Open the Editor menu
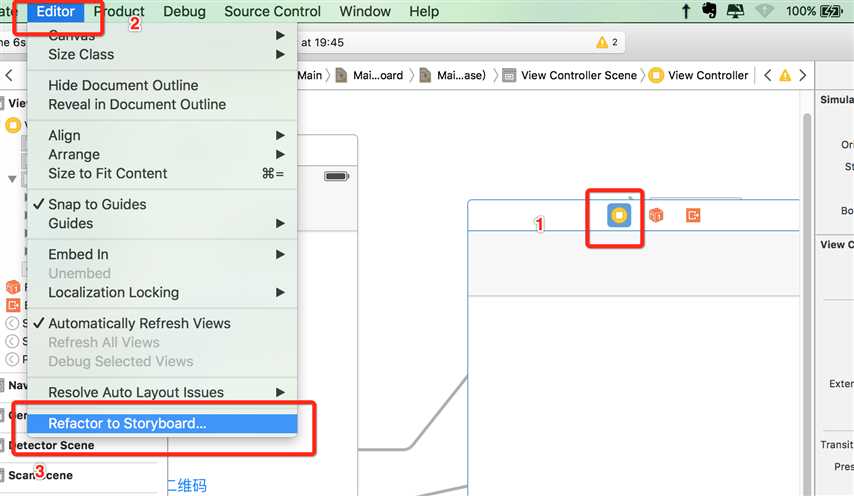The height and width of the screenshot is (496, 854). (56, 11)
